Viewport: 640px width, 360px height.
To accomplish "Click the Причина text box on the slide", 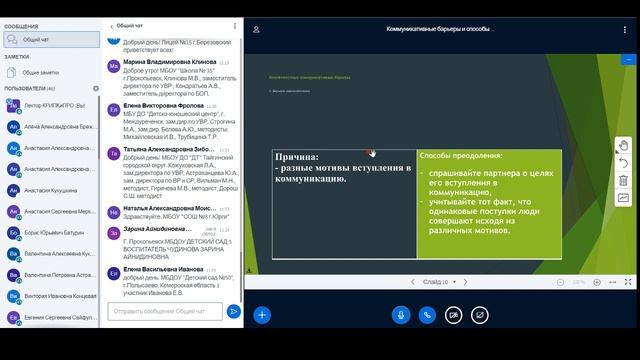I will [x=344, y=204].
